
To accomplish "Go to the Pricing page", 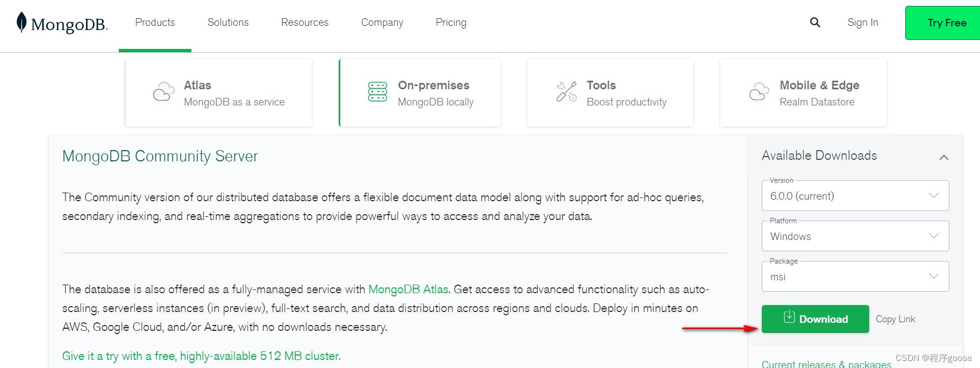I will 451,23.
